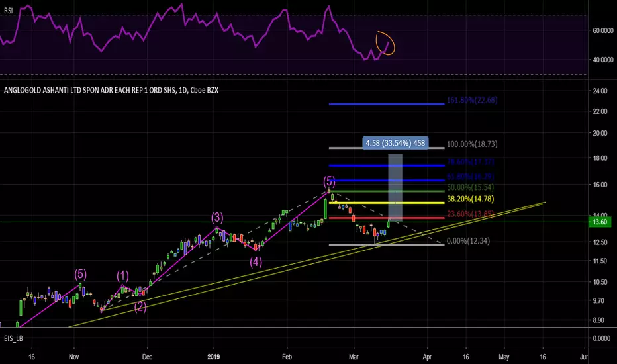This screenshot has width=617, height=364.
Task: Click 9.70 on the price axis
Action: click(598, 300)
